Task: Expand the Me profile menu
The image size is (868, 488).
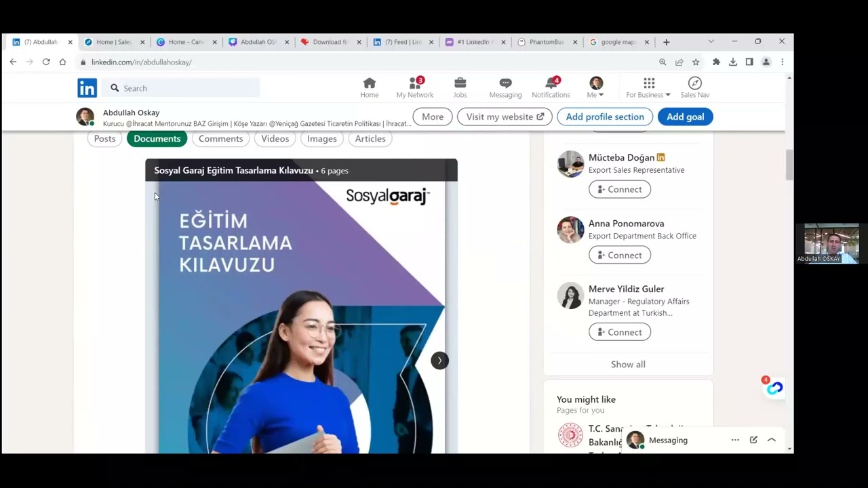Action: [x=596, y=88]
